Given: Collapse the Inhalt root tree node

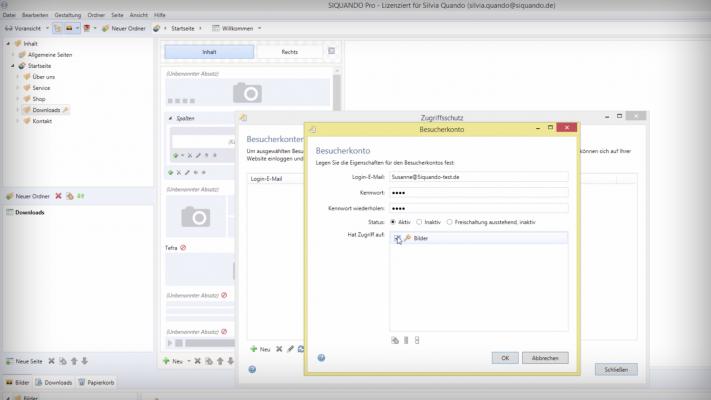Looking at the screenshot, I should 7,45.
